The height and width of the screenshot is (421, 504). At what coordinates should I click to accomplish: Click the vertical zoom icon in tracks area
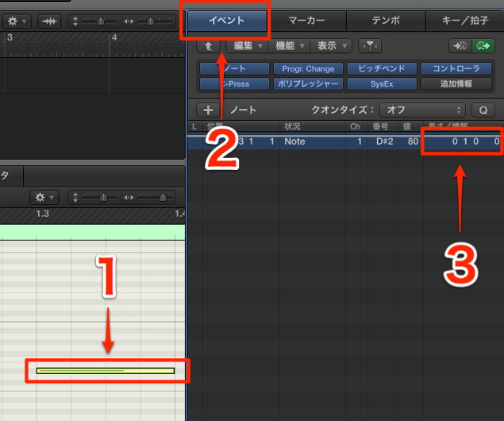pyautogui.click(x=75, y=21)
